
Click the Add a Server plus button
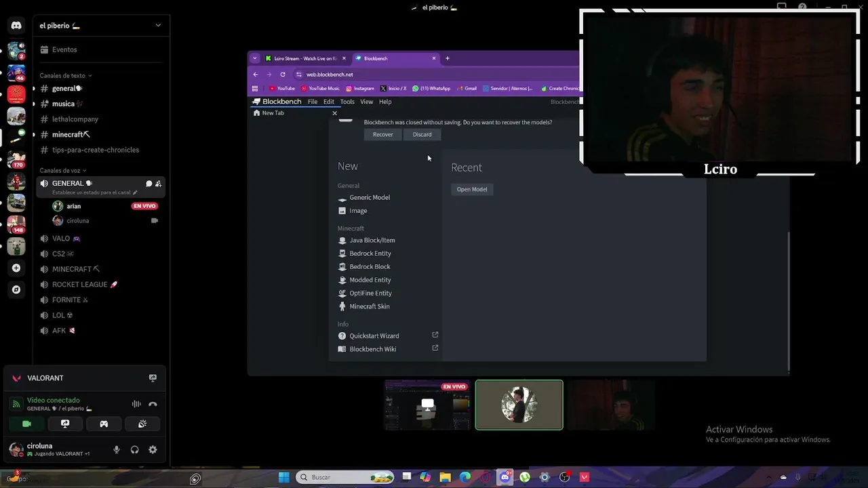(x=16, y=268)
